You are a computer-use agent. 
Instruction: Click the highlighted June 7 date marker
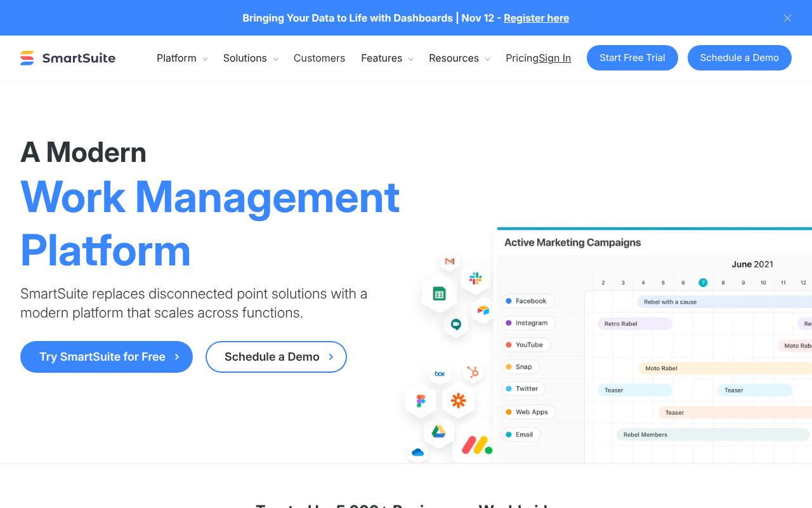(x=702, y=283)
